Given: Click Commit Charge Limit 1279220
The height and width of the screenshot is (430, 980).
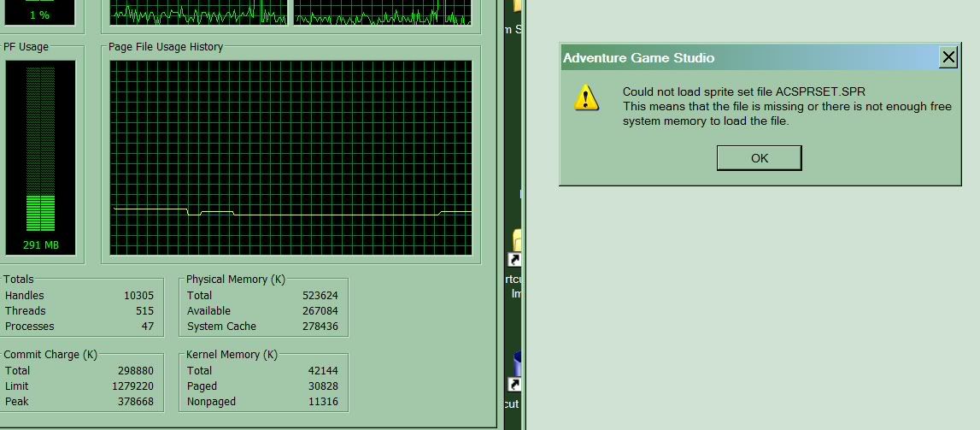Looking at the screenshot, I should click(132, 386).
